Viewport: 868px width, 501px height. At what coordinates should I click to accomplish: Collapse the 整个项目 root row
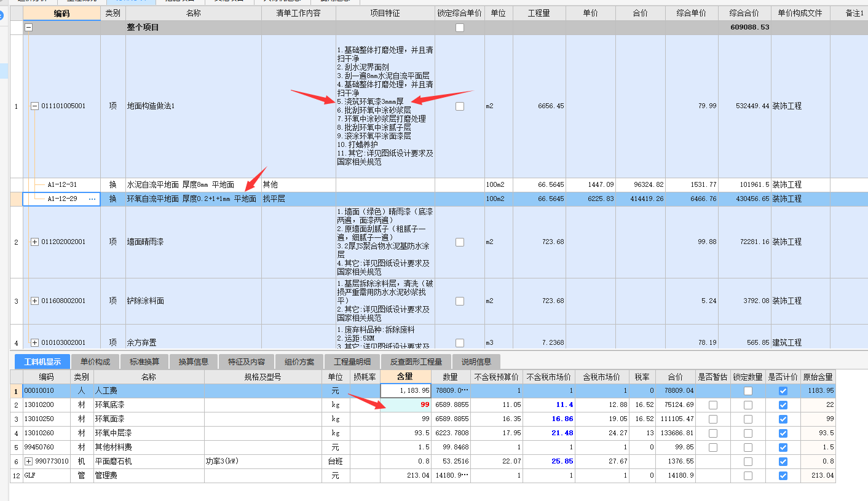29,28
